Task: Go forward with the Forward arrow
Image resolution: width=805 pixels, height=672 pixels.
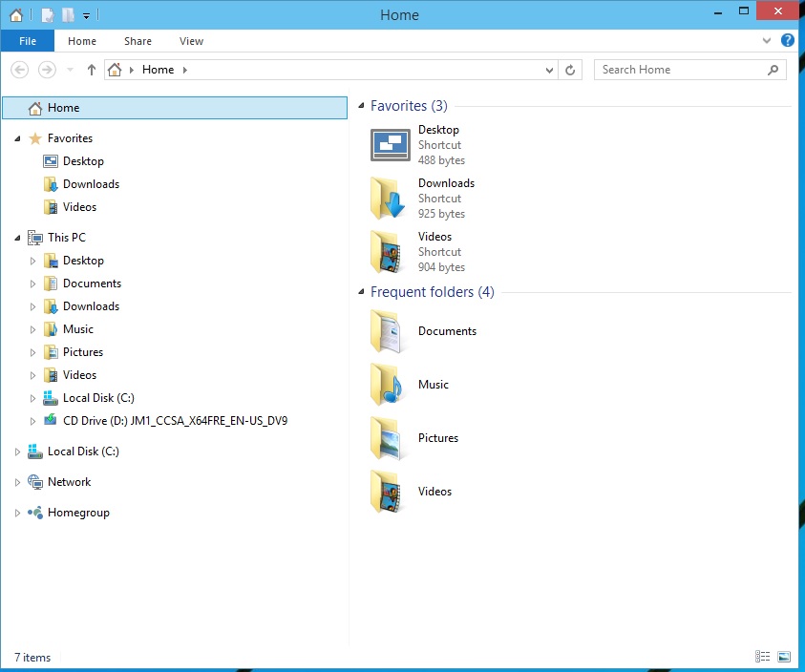Action: click(x=47, y=70)
